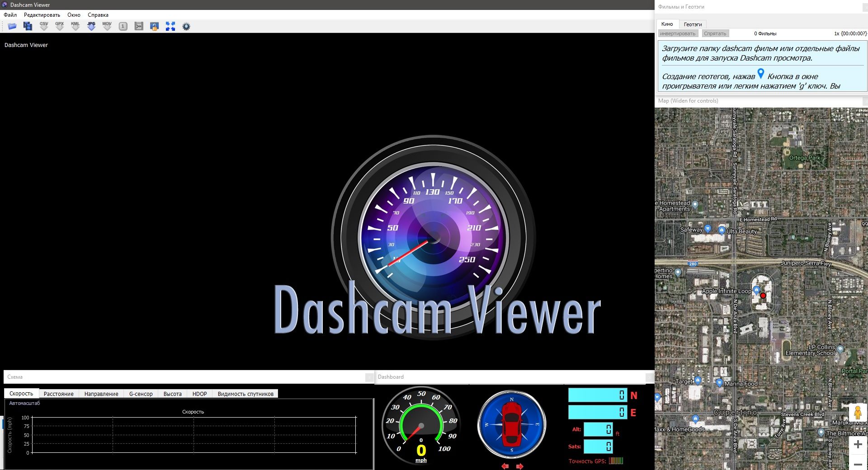Click the KML export arrow icon
This screenshot has width=868, height=470.
(x=75, y=26)
